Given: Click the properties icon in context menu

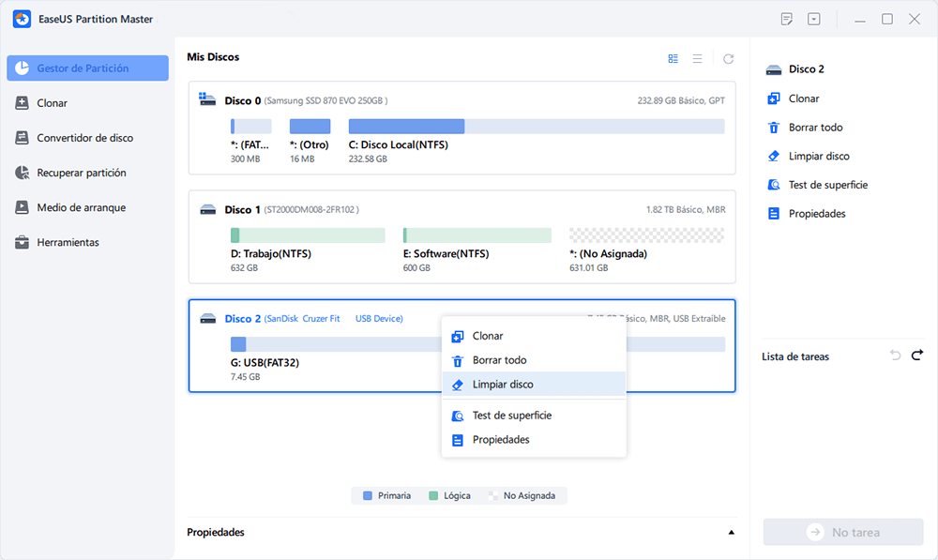Looking at the screenshot, I should click(458, 440).
